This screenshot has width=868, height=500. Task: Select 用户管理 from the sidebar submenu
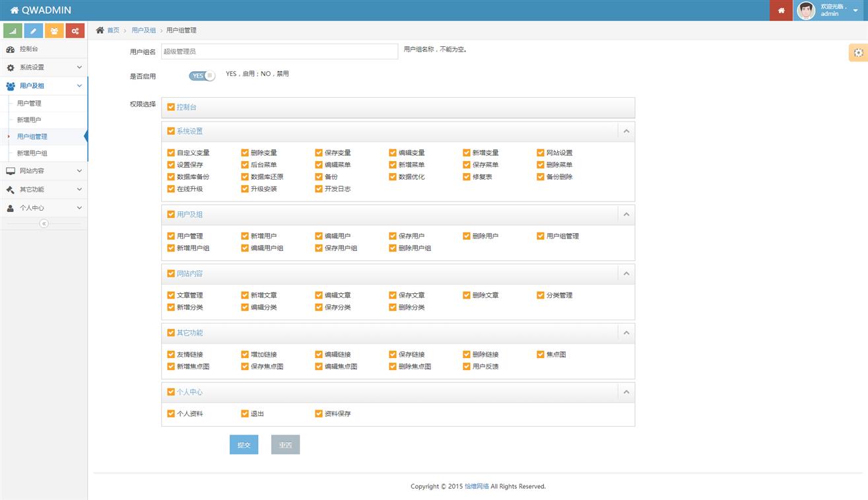click(x=29, y=104)
